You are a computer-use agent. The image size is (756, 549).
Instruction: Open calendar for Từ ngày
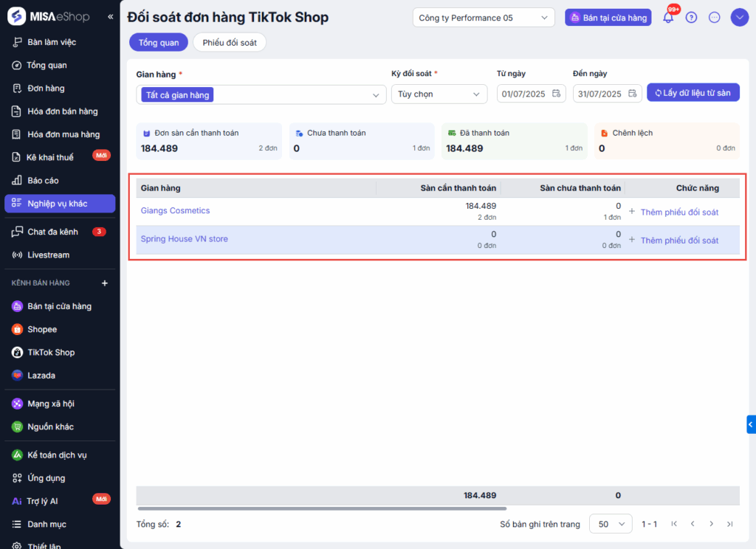click(x=557, y=94)
